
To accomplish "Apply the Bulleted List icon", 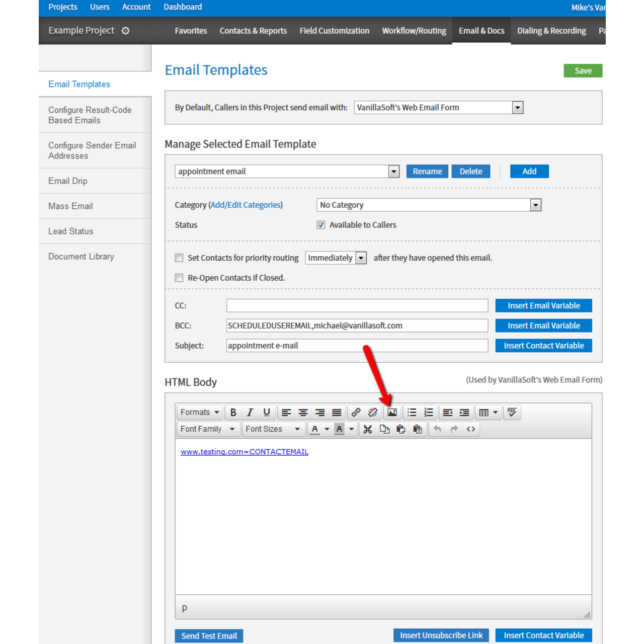I will (411, 412).
